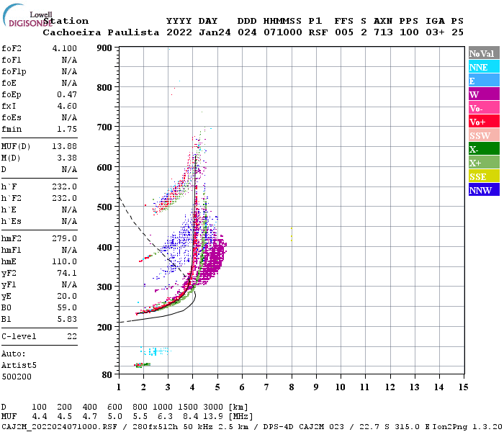Click the 80 label on height axis

107,375
